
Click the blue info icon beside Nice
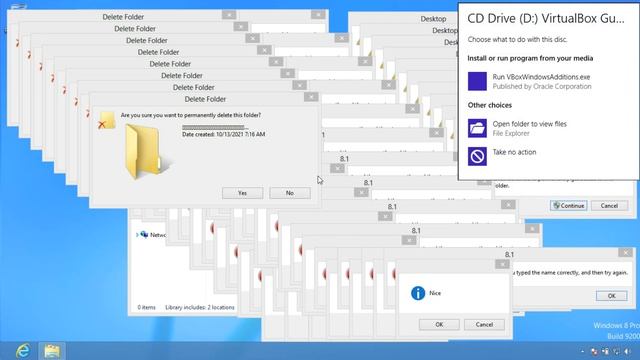(418, 293)
